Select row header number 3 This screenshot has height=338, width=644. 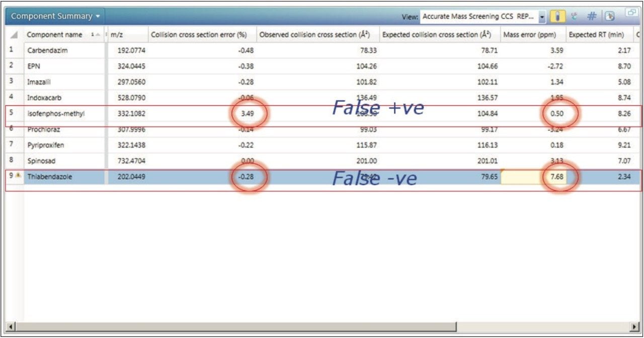click(x=11, y=81)
